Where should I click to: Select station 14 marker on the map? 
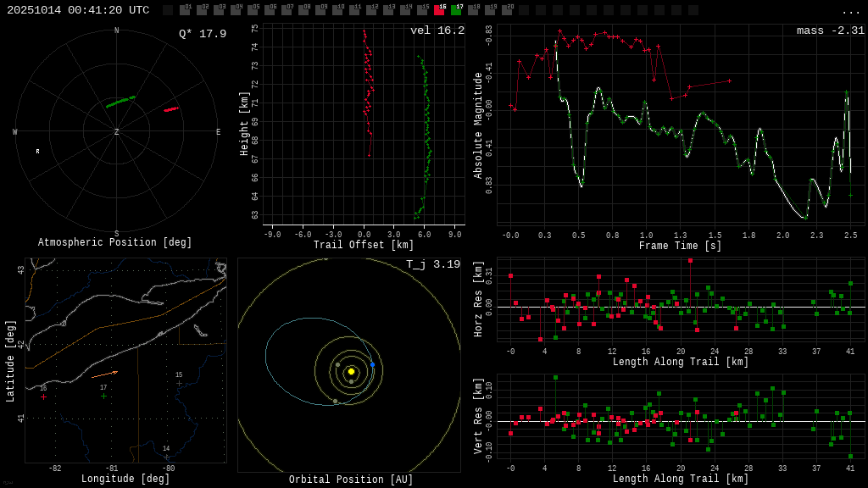coord(166,457)
